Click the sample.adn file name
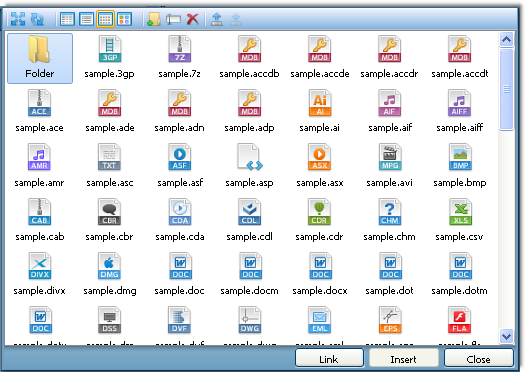 (179, 128)
